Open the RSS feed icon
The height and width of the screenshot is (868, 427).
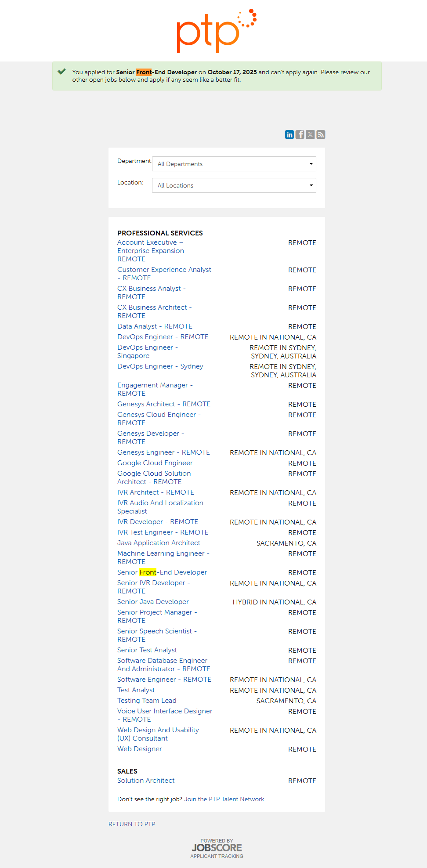tap(321, 134)
